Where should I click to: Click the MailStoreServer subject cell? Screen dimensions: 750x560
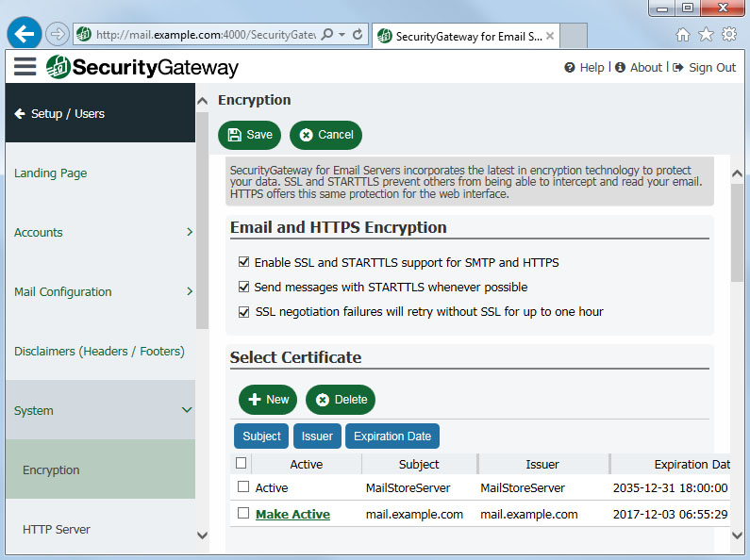(408, 487)
